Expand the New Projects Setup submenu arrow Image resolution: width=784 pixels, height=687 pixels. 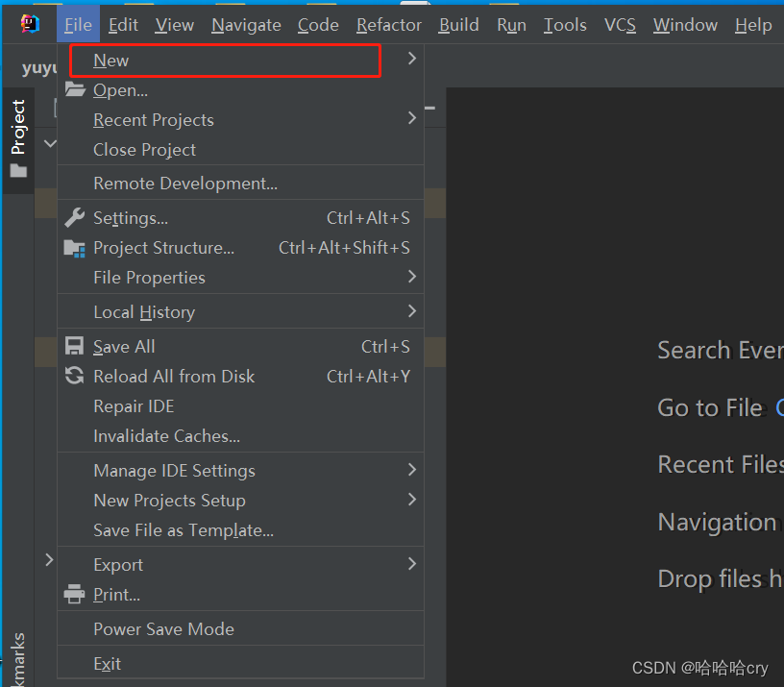pos(411,499)
